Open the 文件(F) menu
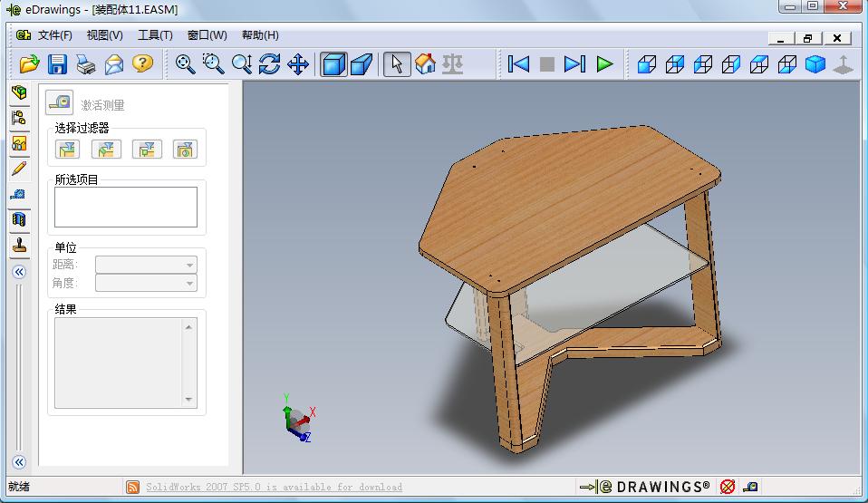 click(x=54, y=35)
